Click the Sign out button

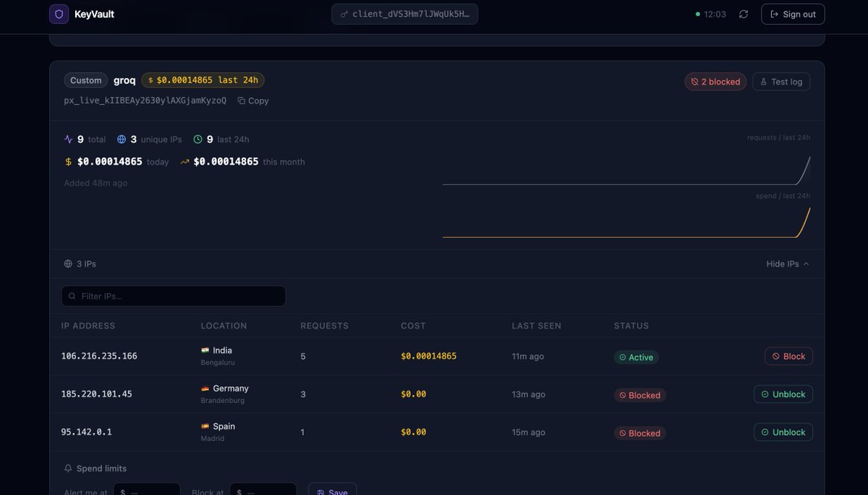click(x=793, y=14)
